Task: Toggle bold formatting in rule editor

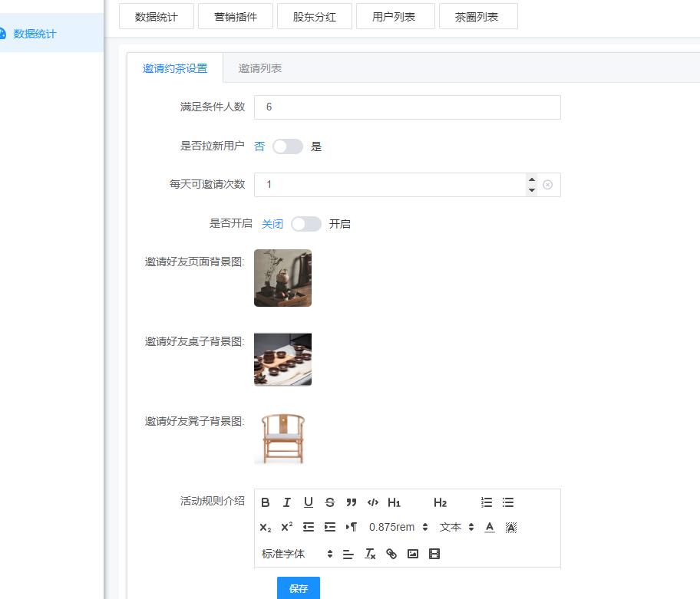Action: (266, 502)
